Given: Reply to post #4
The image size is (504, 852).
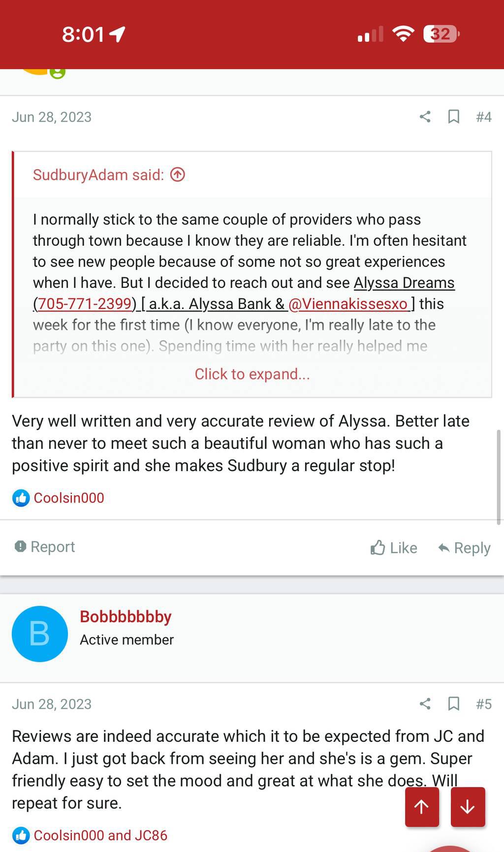Looking at the screenshot, I should click(464, 548).
